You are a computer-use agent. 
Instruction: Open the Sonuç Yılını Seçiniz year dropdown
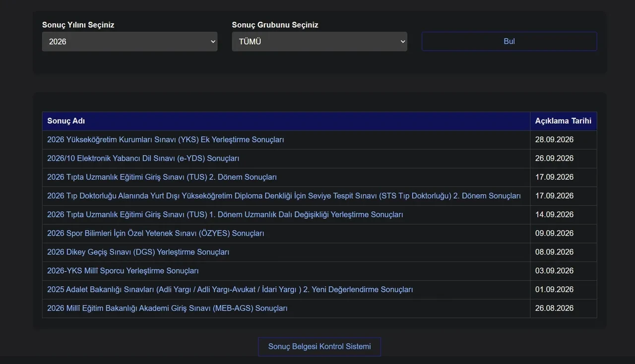click(x=129, y=42)
